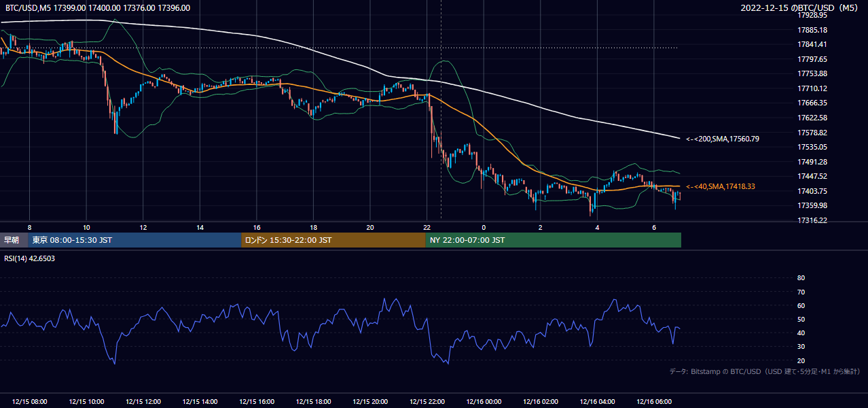This screenshot has width=868, height=408.
Task: Click hour label 18 under the price chart
Action: 313,227
